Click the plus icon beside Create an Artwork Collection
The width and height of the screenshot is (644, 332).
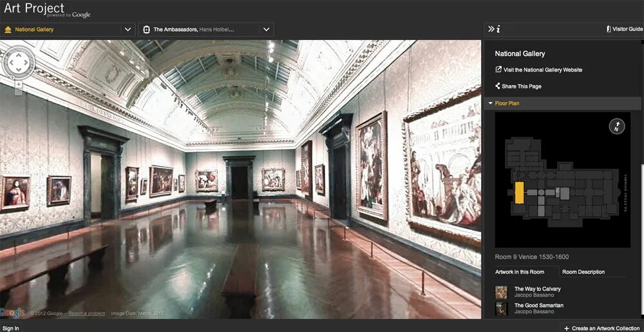(x=567, y=328)
